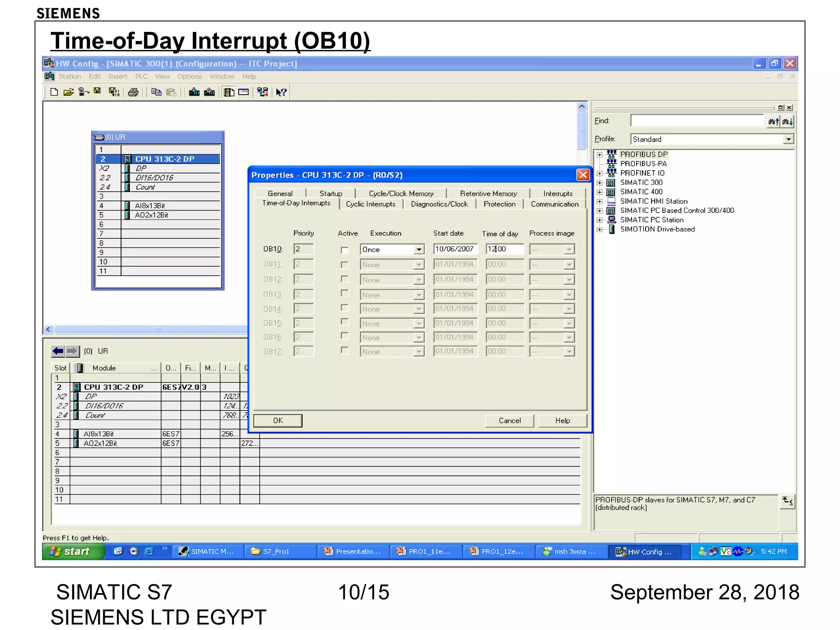This screenshot has width=840, height=630.
Task: Click OK in the Properties dialog
Action: (x=278, y=420)
